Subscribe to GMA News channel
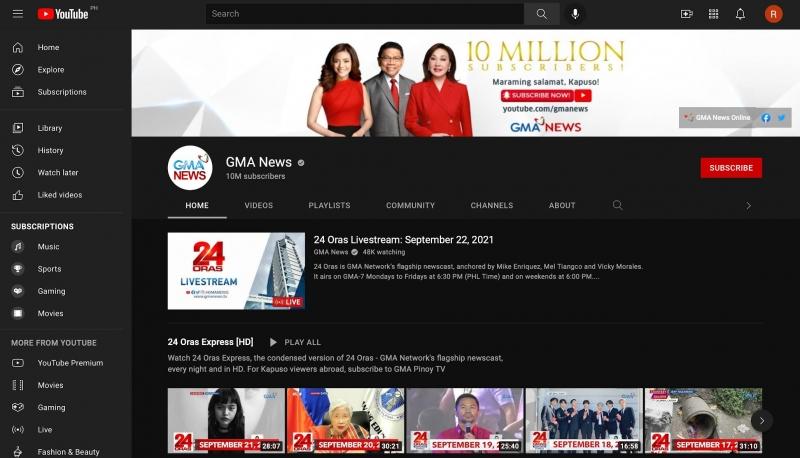The width and height of the screenshot is (800, 458). 731,168
